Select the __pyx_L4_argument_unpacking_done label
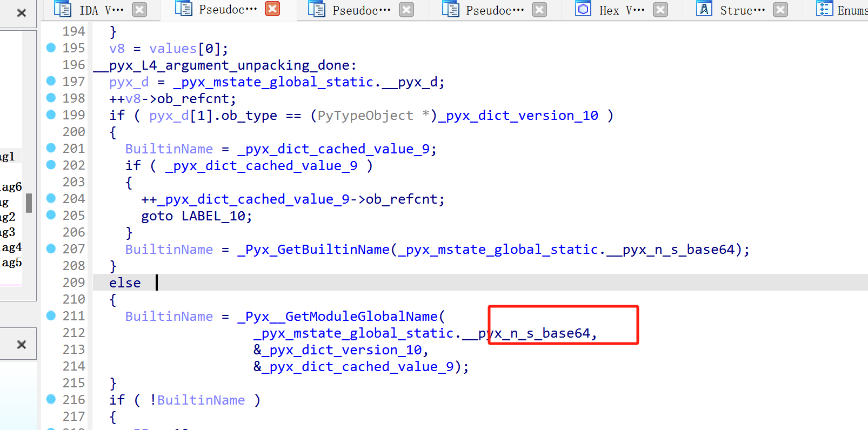The image size is (868, 430). coord(225,65)
